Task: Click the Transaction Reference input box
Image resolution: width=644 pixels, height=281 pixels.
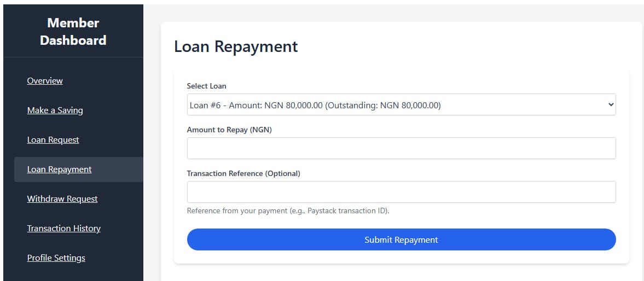Action: tap(401, 192)
